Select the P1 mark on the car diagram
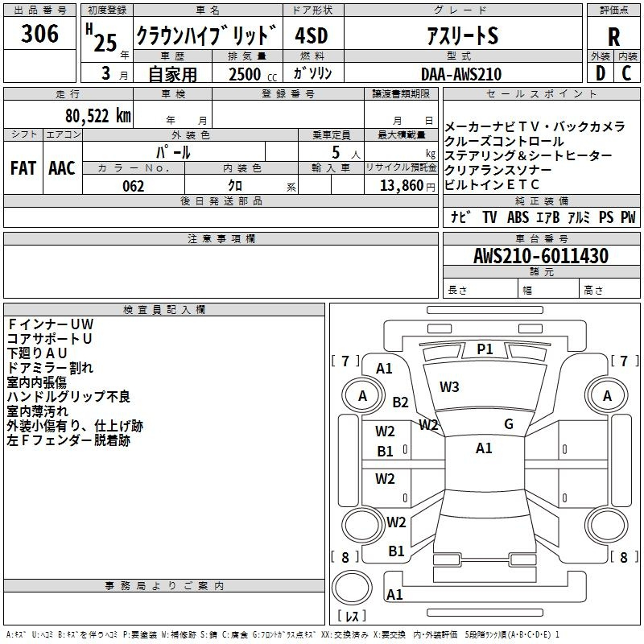This screenshot has height=644, width=644. [485, 349]
